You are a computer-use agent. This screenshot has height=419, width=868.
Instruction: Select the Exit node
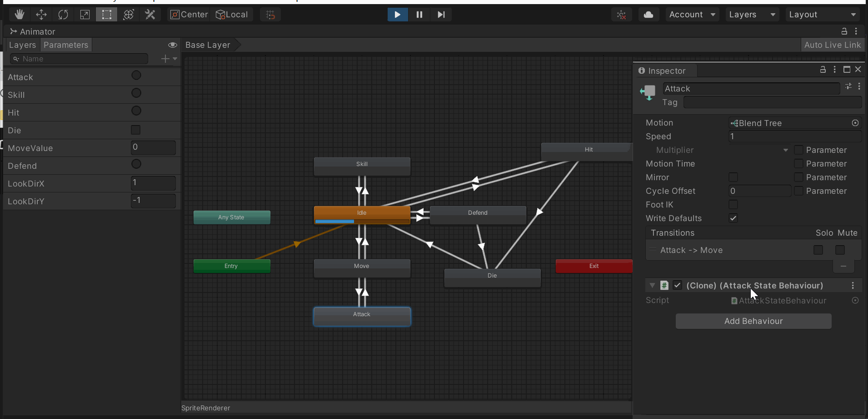point(594,266)
